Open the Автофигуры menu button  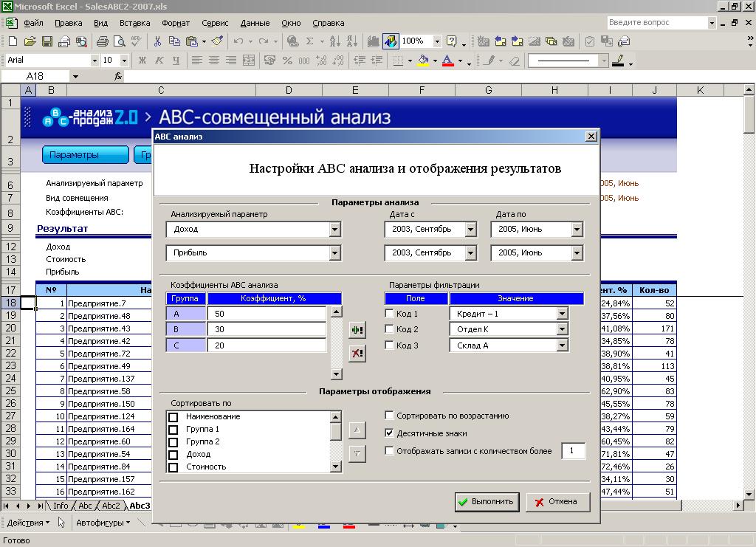click(103, 523)
